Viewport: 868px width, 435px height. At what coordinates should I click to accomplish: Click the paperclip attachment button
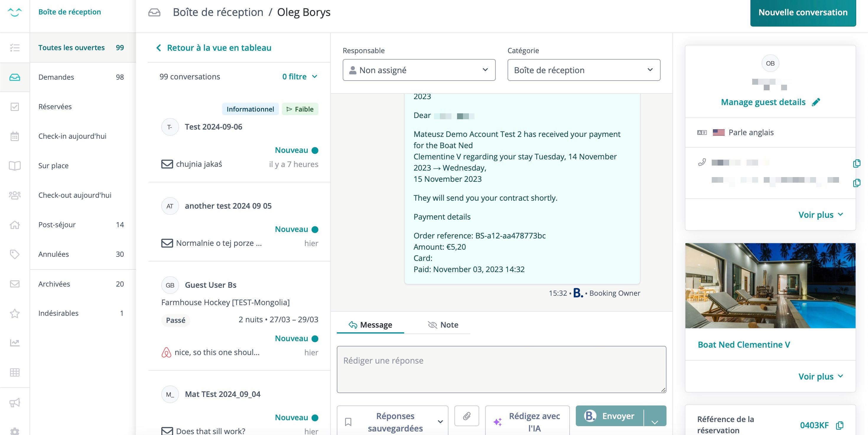pos(466,416)
